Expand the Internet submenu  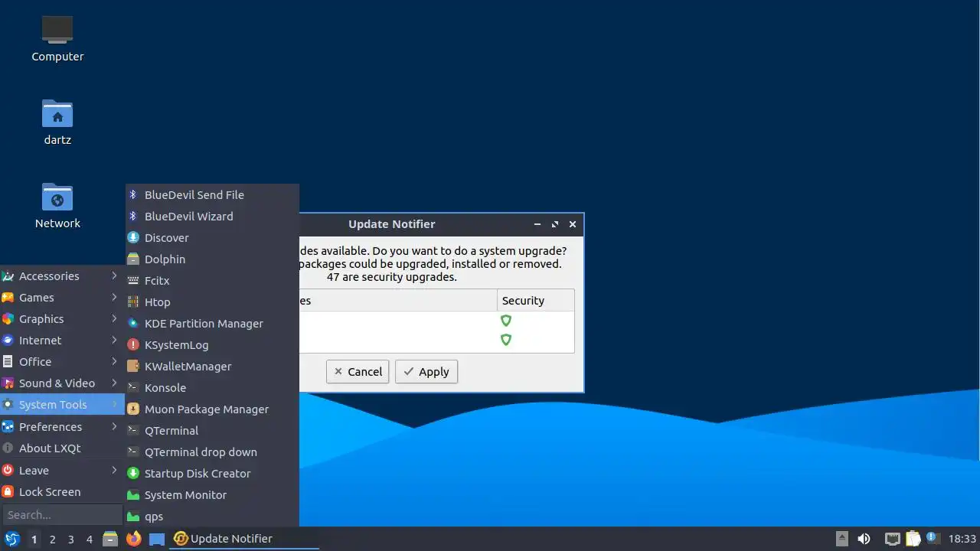pyautogui.click(x=62, y=340)
